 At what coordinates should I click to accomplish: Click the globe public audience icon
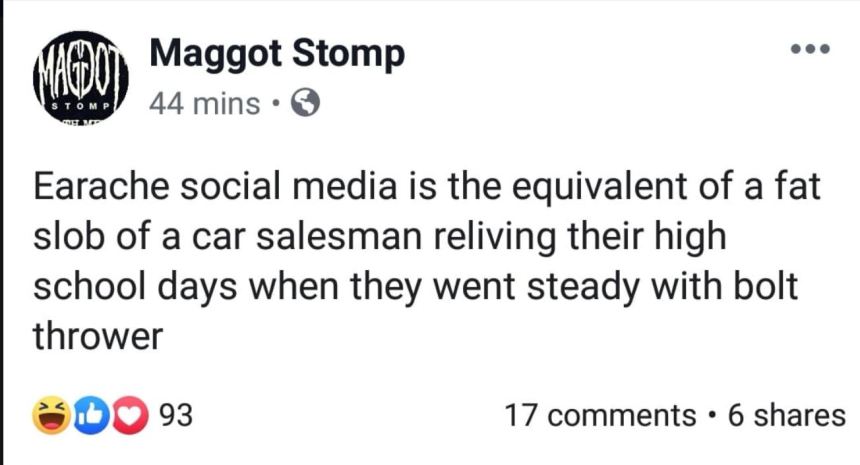coord(305,102)
